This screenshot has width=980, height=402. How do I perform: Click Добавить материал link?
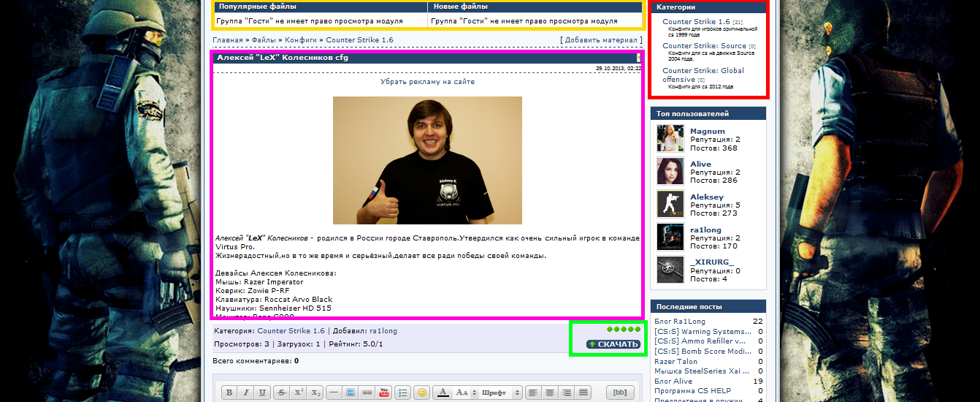[x=602, y=39]
